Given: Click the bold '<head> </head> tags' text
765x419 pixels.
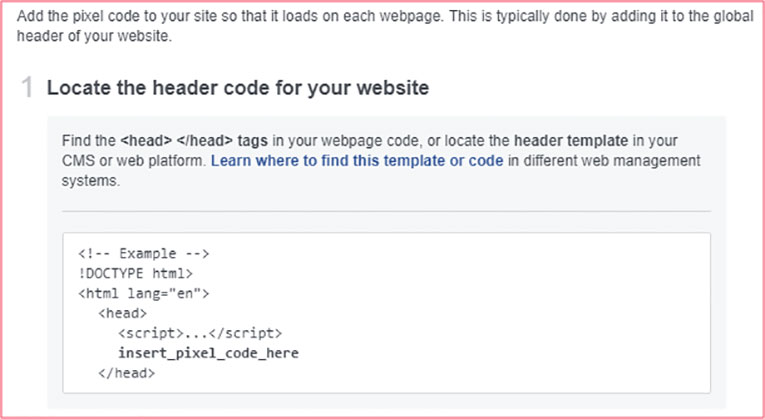Looking at the screenshot, I should [194, 141].
